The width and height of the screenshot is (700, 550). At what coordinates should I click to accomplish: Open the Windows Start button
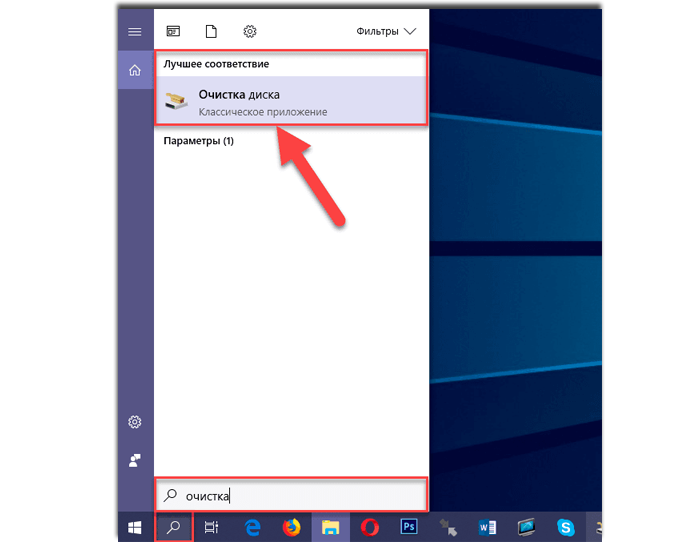coord(135,526)
